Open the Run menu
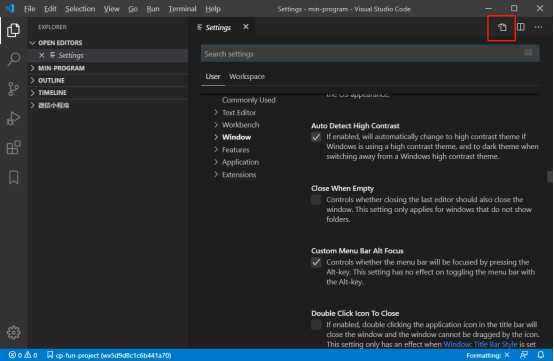 point(153,9)
